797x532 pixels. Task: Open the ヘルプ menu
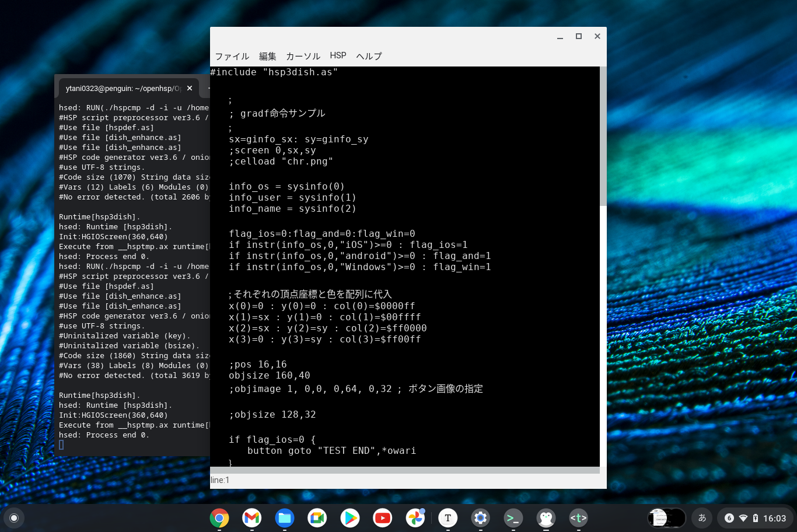[369, 56]
